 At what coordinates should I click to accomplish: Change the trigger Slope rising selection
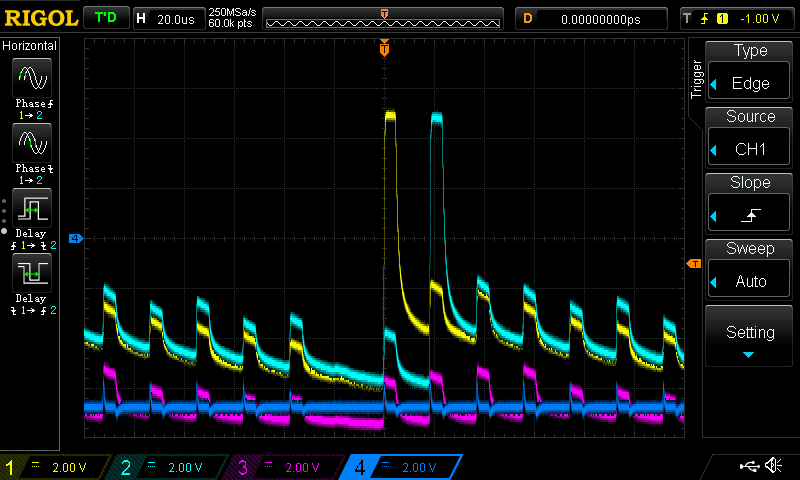749,203
